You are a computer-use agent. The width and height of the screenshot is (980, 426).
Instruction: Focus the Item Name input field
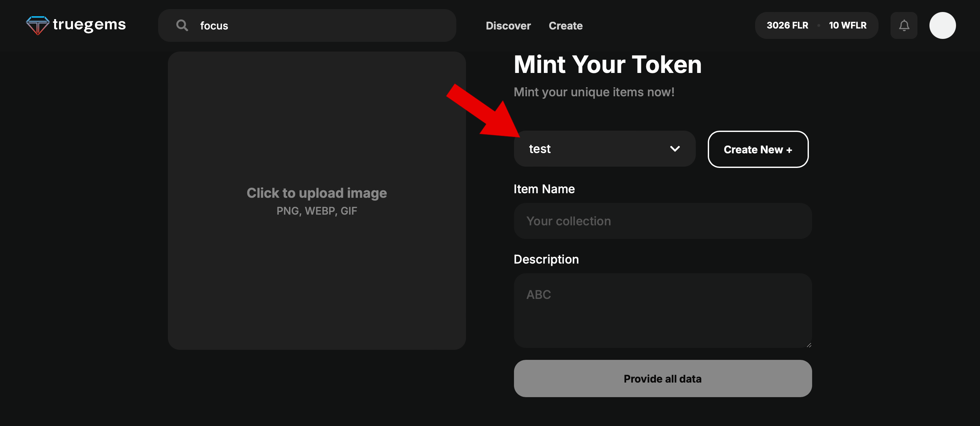tap(662, 221)
